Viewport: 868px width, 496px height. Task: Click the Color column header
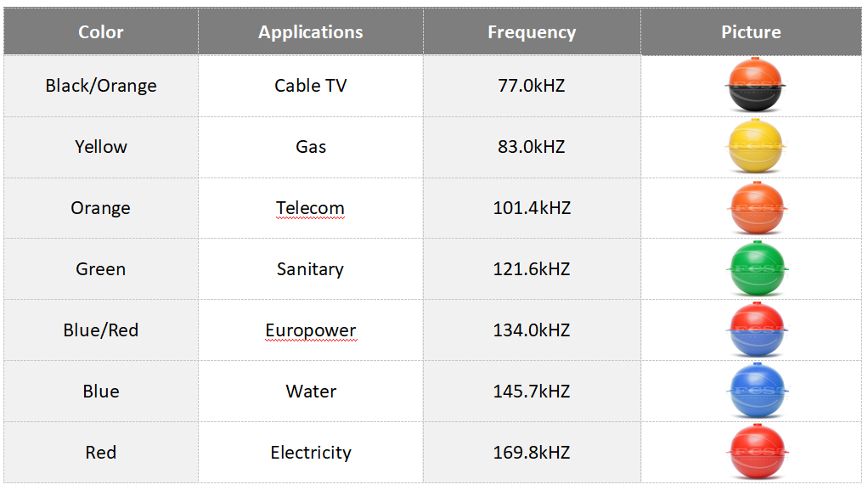(101, 32)
